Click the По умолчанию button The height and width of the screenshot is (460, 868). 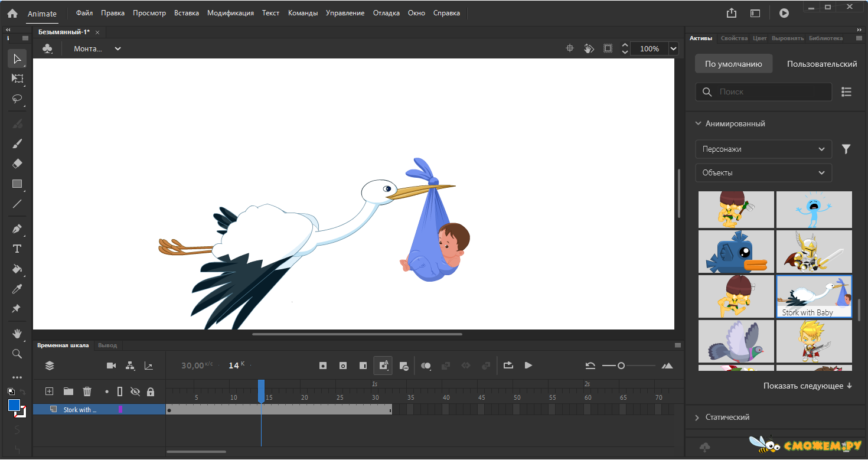tap(733, 64)
